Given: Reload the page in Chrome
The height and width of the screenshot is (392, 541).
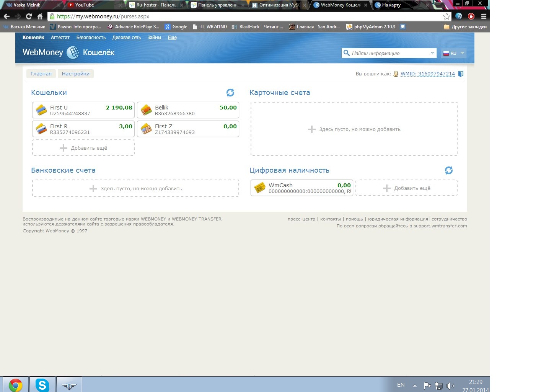Looking at the screenshot, I should [x=29, y=16].
